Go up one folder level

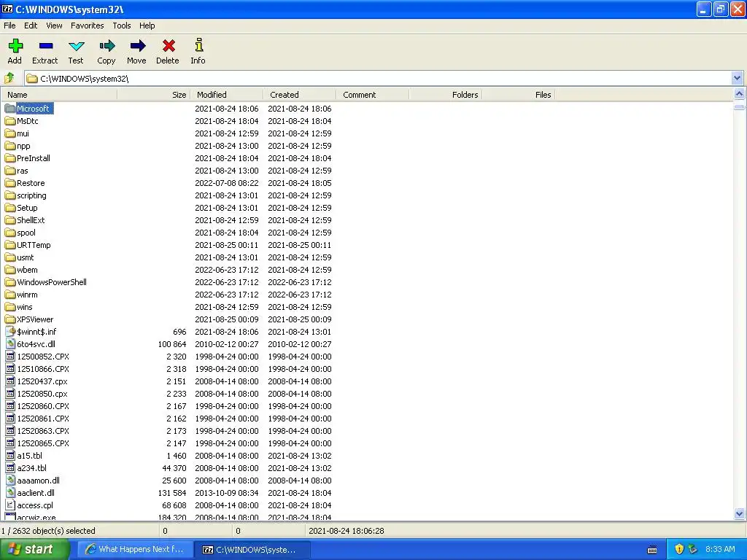[9, 77]
